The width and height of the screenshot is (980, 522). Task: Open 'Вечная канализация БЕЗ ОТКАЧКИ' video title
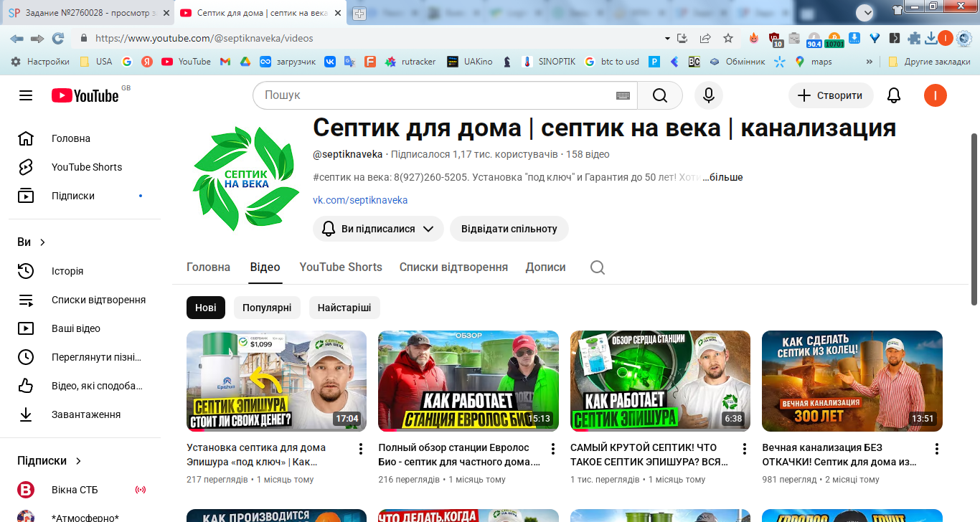[839, 455]
